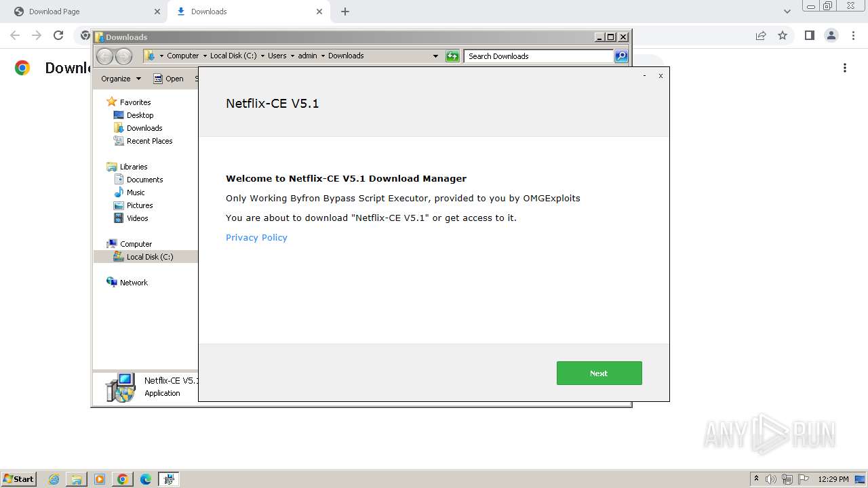Image resolution: width=868 pixels, height=488 pixels.
Task: Open the Organize dropdown in Explorer
Action: [x=121, y=79]
